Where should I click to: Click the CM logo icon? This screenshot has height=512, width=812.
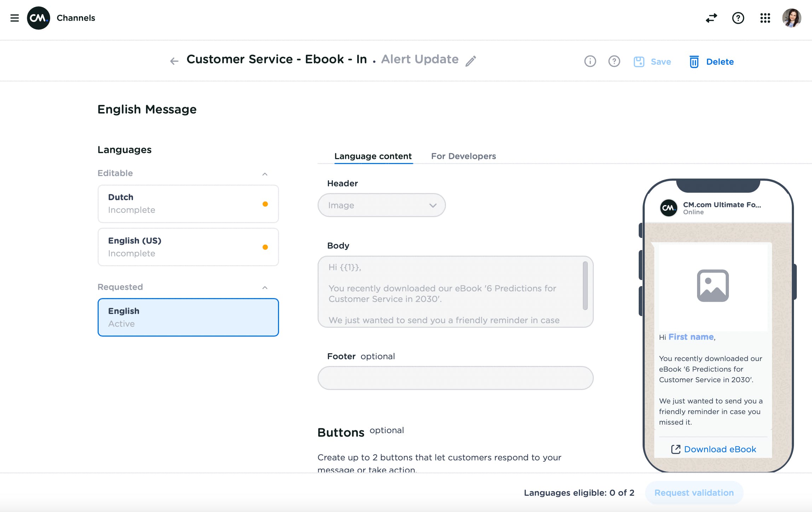click(38, 18)
